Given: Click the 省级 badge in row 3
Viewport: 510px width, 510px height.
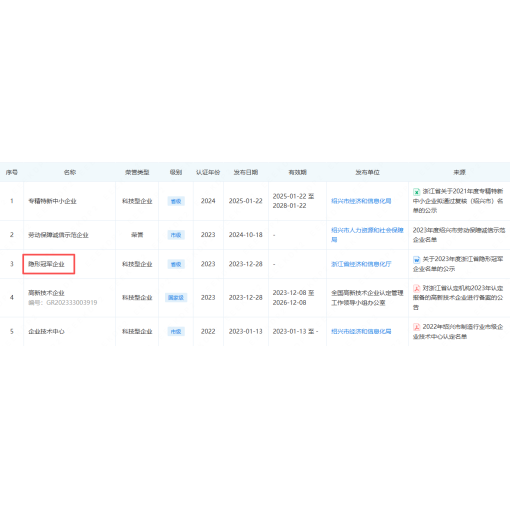Looking at the screenshot, I should pos(176,264).
